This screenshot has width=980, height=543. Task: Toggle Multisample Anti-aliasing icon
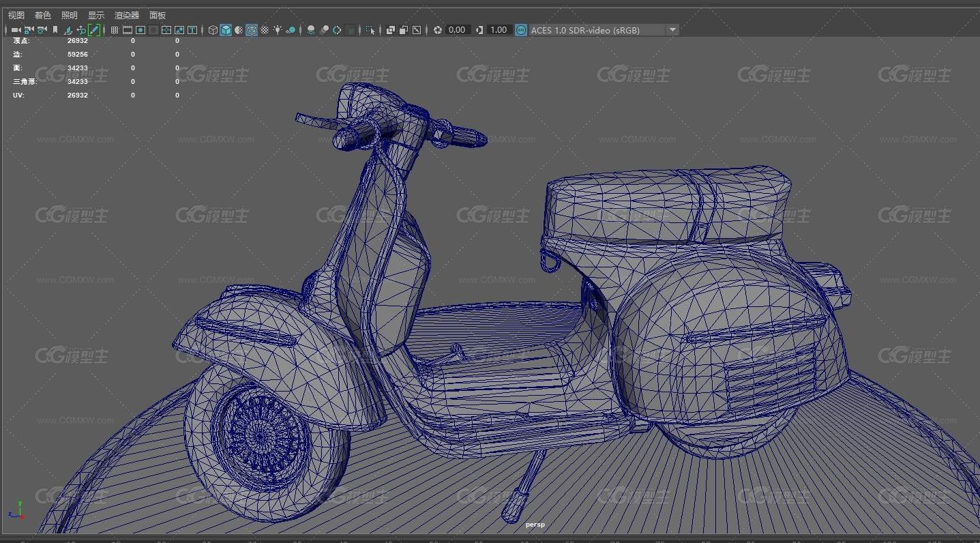click(x=337, y=30)
